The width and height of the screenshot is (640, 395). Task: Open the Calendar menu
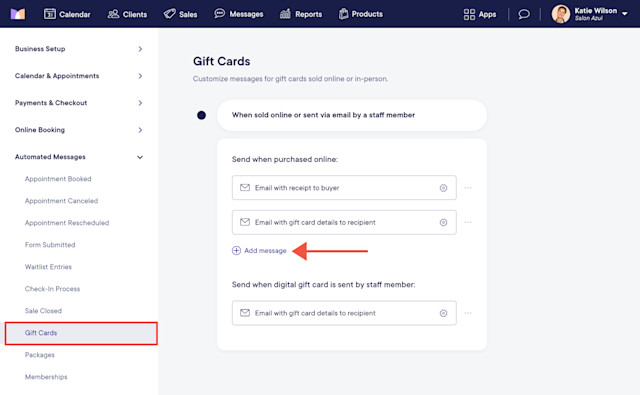click(67, 14)
